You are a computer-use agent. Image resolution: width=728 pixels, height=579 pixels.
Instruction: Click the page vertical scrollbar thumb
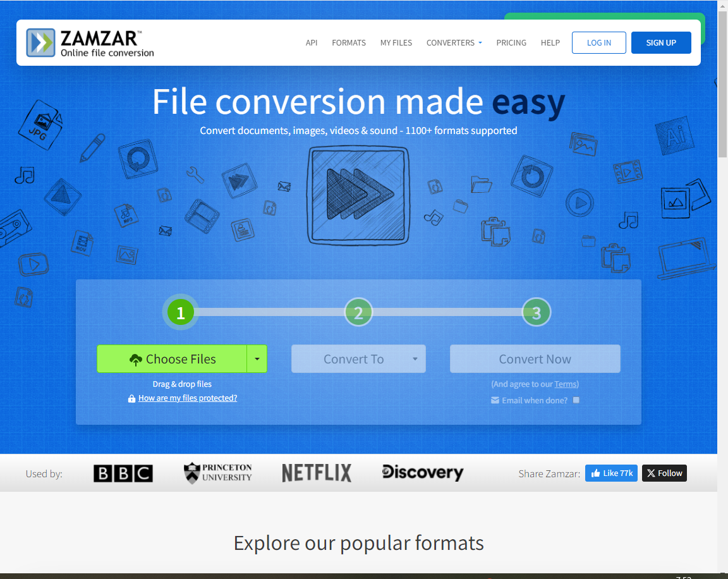pos(722,85)
